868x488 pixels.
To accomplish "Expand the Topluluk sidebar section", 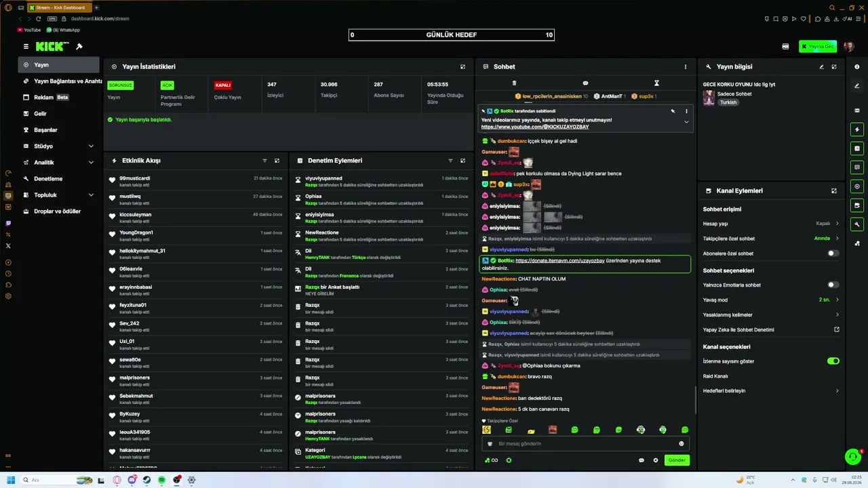I will pos(59,195).
